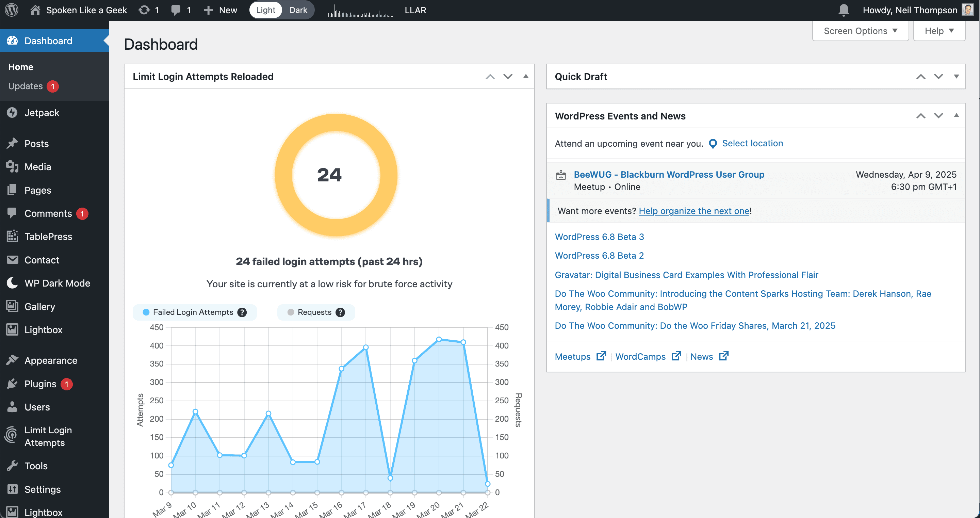Open the Meetups external link
980x518 pixels.
(x=580, y=356)
